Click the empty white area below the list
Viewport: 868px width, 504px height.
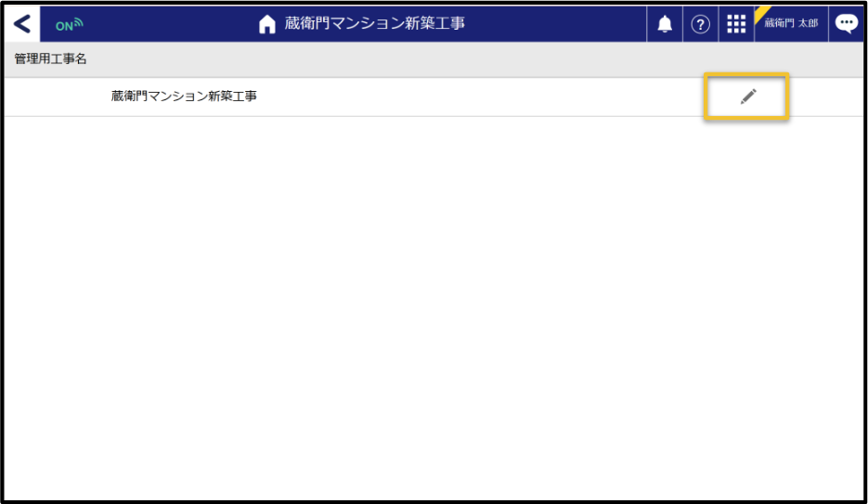(434, 306)
